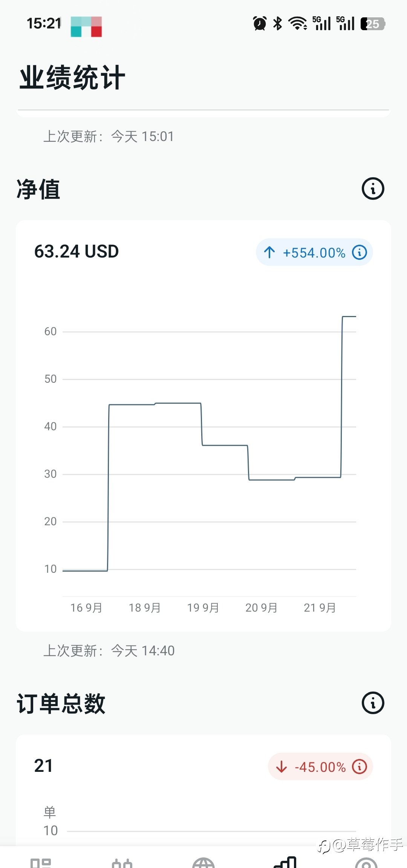
Task: Tap the 63.24 USD equity value
Action: [x=77, y=252]
